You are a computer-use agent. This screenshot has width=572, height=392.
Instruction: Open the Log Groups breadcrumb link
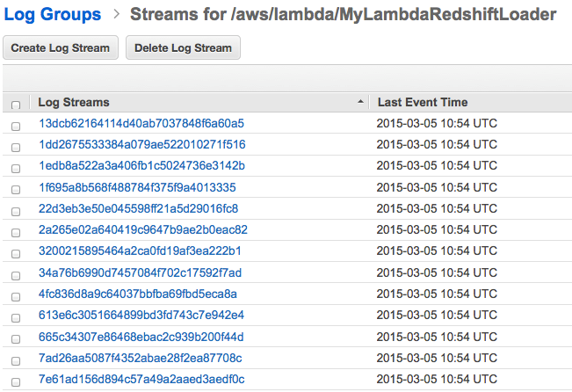point(52,15)
